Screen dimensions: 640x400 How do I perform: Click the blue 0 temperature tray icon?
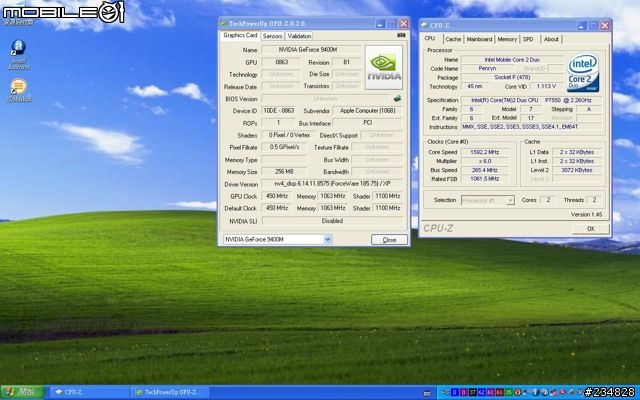[455, 392]
